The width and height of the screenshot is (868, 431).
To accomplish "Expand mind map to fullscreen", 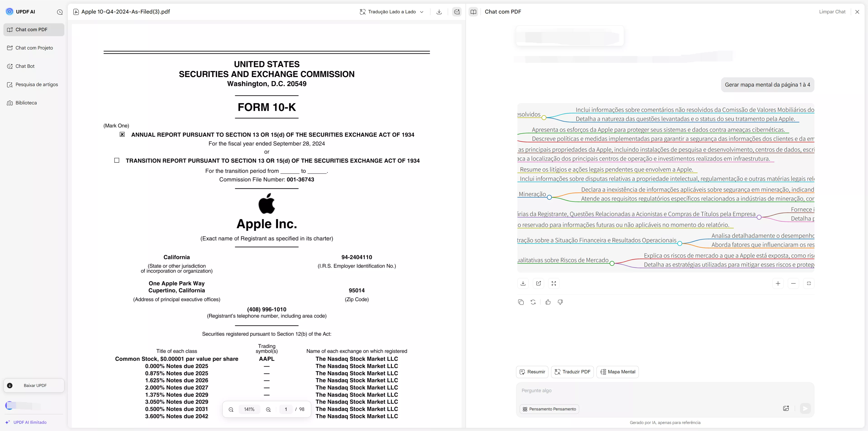I will pyautogui.click(x=554, y=283).
